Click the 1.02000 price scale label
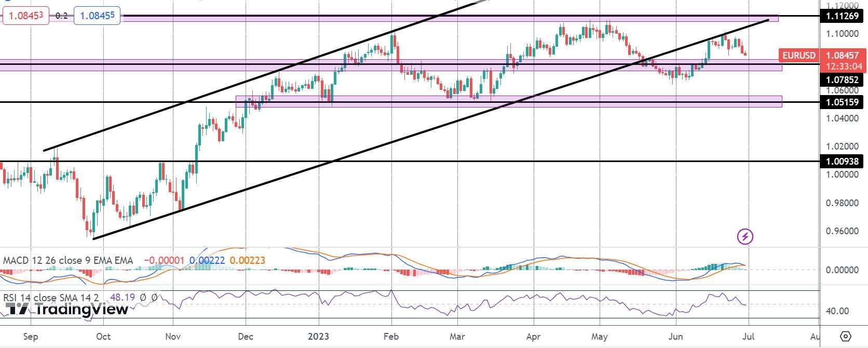Image resolution: width=868 pixels, height=348 pixels. click(x=842, y=146)
